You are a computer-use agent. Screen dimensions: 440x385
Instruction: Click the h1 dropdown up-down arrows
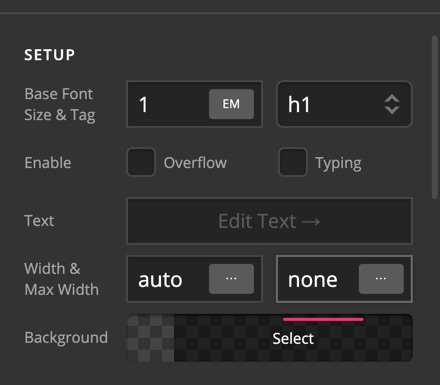coord(392,104)
